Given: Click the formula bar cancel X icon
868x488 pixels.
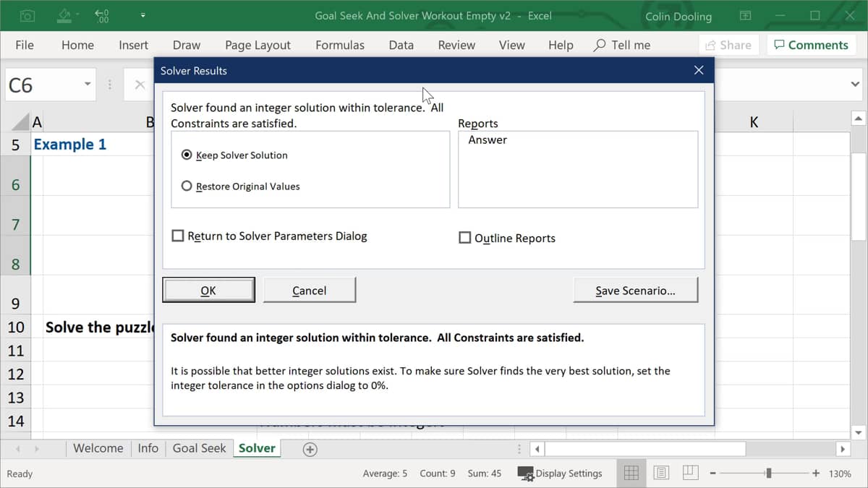Looking at the screenshot, I should (140, 85).
